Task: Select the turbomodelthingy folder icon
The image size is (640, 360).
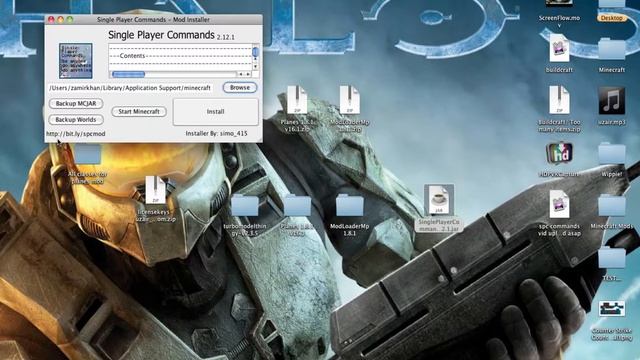Action: [x=244, y=205]
